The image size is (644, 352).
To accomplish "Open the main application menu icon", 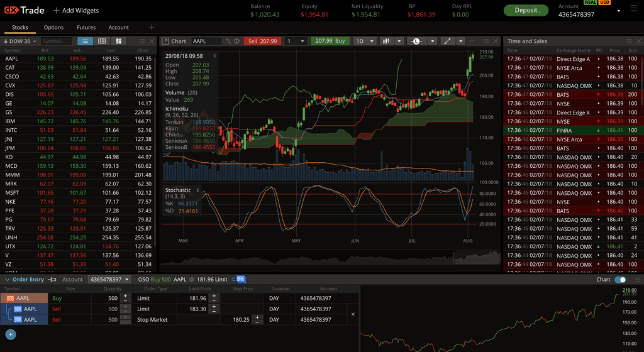I will tap(634, 9).
